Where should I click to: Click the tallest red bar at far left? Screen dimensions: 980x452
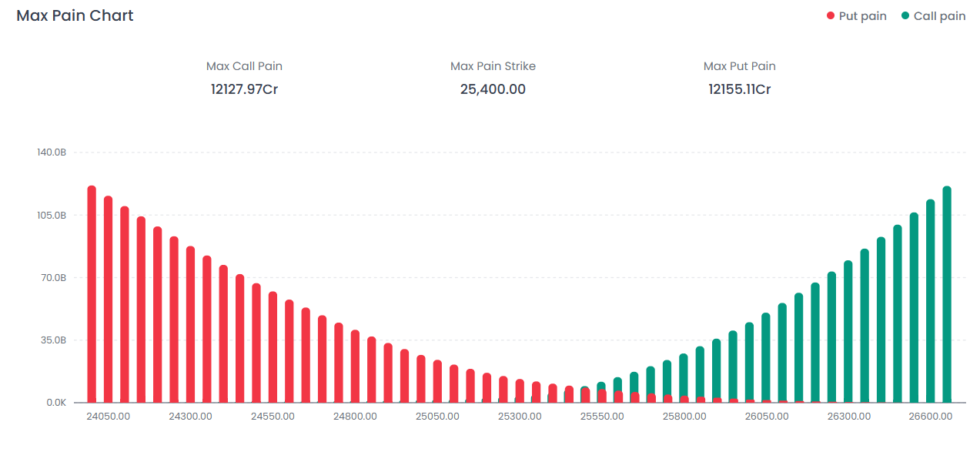[92, 293]
